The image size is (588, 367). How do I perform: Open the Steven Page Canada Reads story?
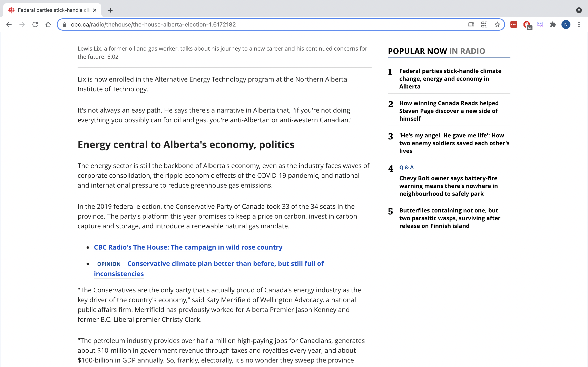449,111
